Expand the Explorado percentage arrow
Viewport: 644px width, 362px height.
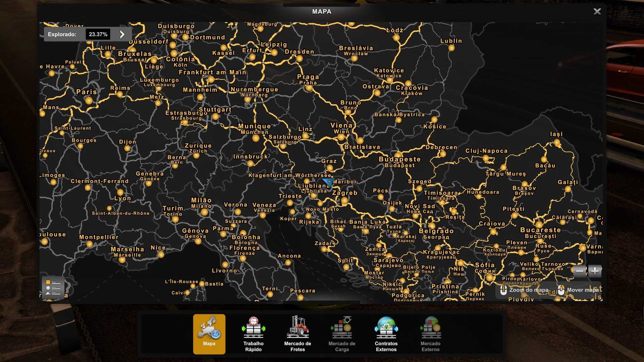pos(122,34)
